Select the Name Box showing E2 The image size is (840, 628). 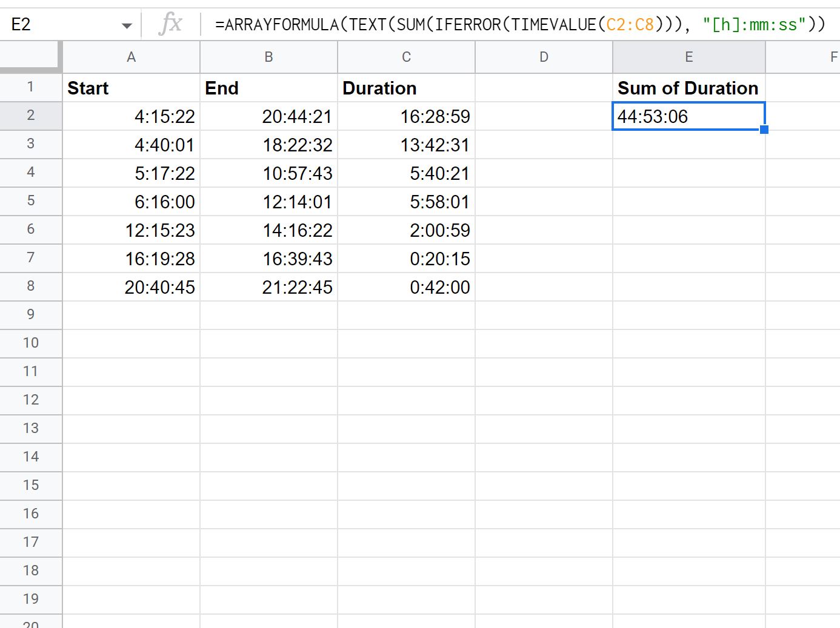(55, 24)
